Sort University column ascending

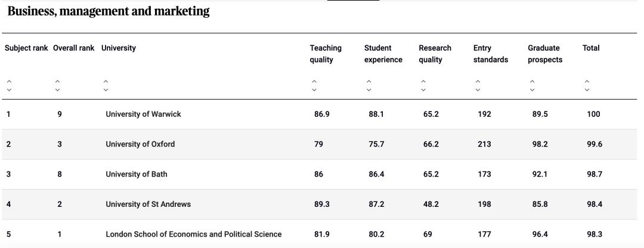[x=106, y=82]
